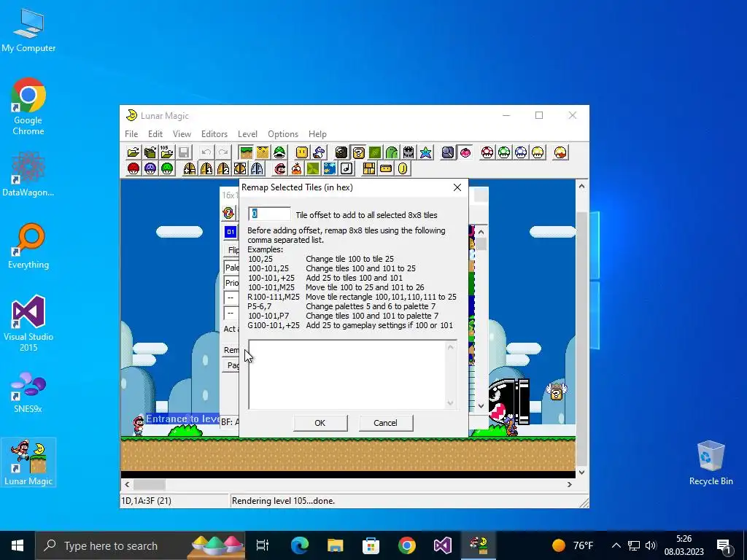Click the blue-green star icon

[425, 152]
